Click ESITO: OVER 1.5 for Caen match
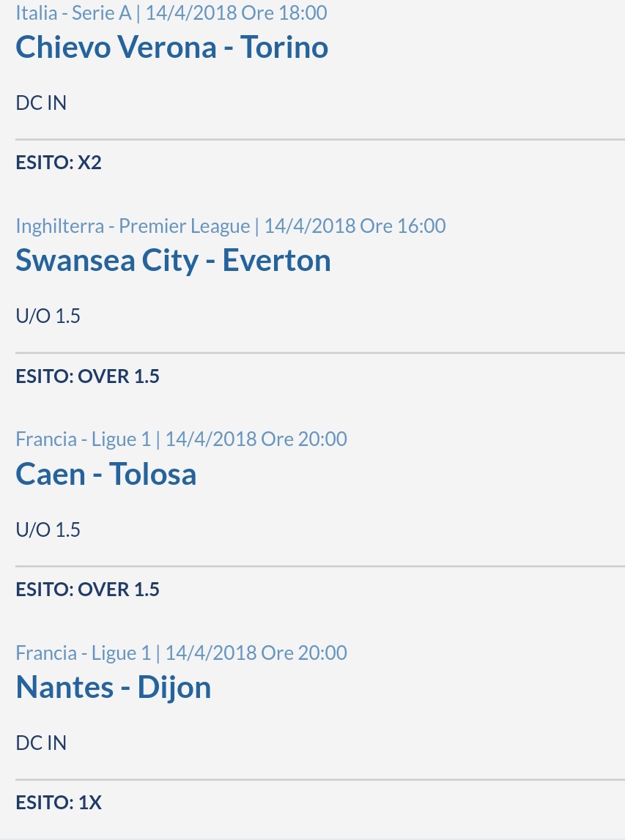Image resolution: width=625 pixels, height=840 pixels. point(87,590)
